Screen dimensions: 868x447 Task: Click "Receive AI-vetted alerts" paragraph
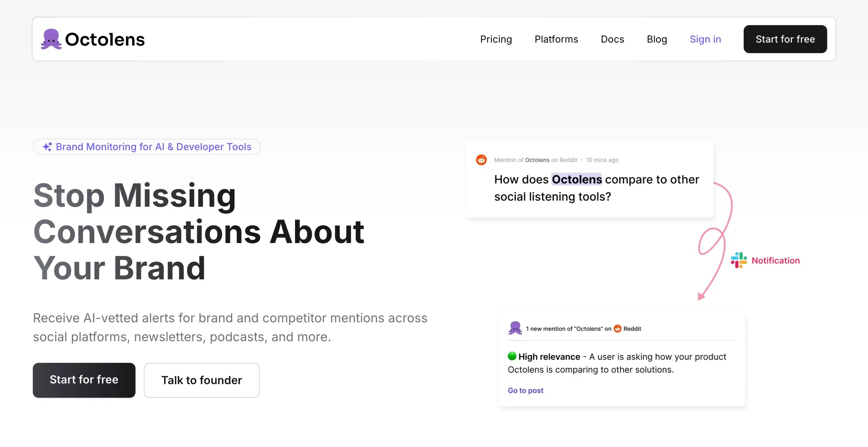click(230, 327)
